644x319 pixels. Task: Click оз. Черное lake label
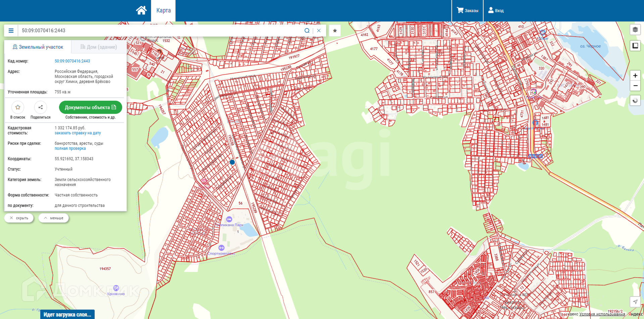click(590, 46)
